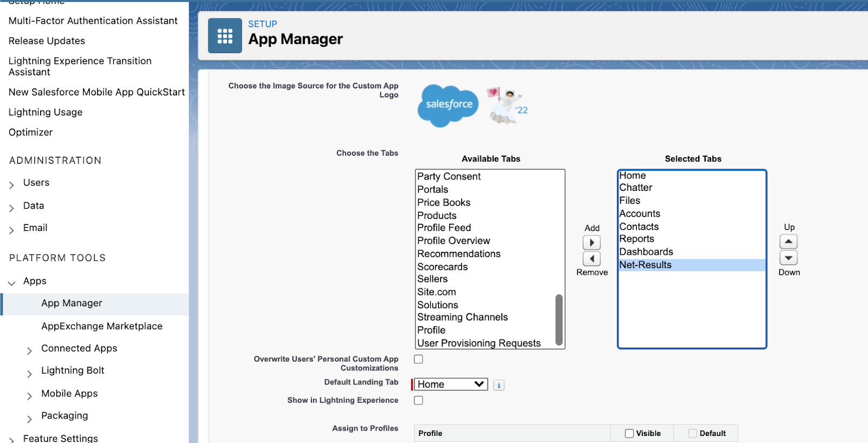The width and height of the screenshot is (868, 443).
Task: Open Optimizer page
Action: point(30,132)
